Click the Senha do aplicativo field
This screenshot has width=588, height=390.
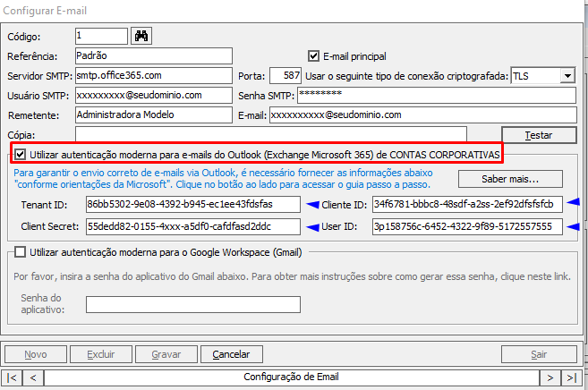[x=193, y=305]
